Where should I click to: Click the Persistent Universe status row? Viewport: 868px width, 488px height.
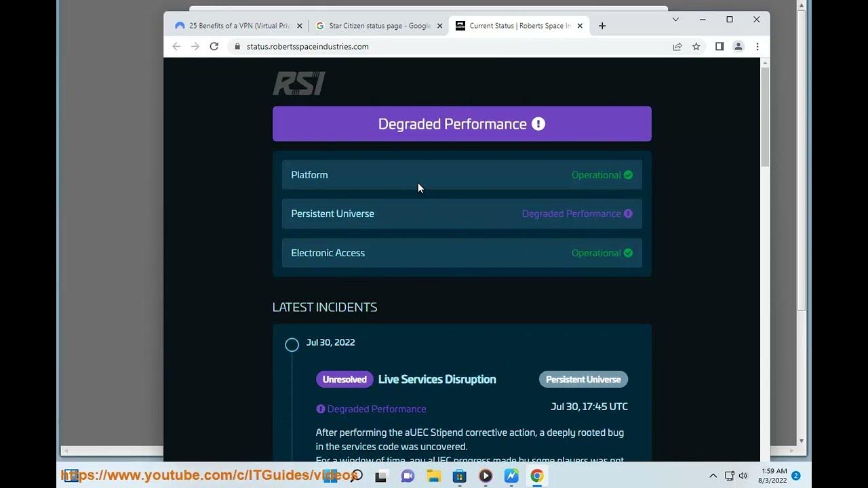462,213
